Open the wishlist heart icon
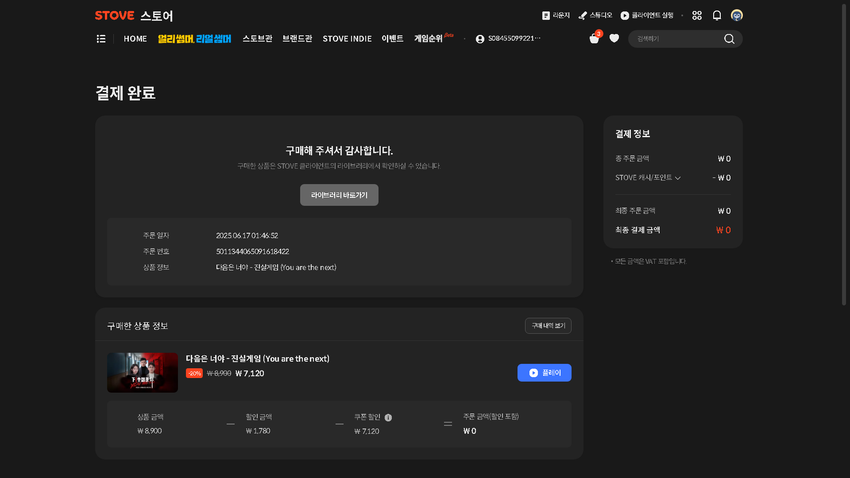850x478 pixels. (614, 38)
